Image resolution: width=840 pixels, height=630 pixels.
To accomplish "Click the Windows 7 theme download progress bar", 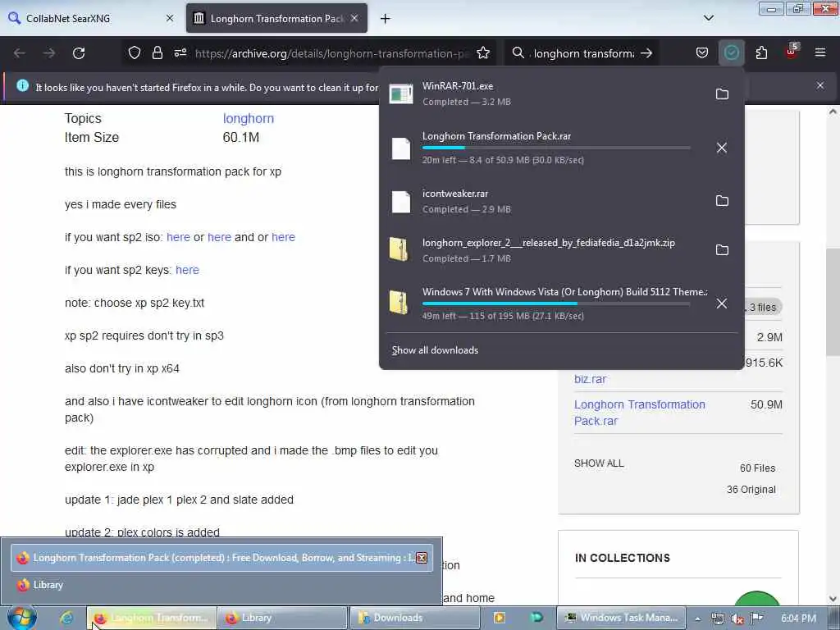I will point(556,304).
